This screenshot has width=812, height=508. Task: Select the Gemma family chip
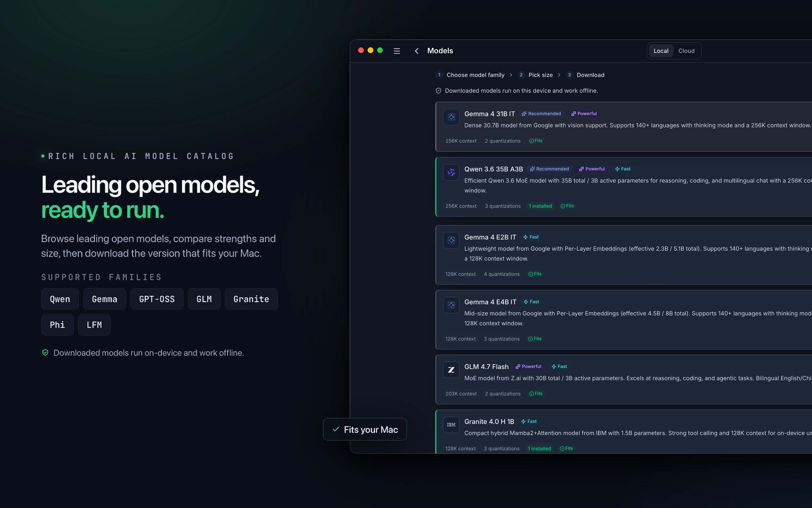[104, 299]
